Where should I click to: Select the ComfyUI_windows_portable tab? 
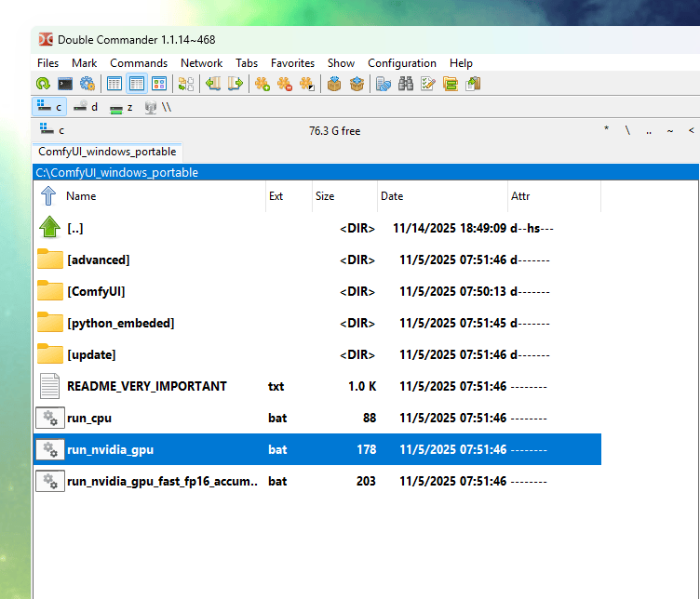pyautogui.click(x=107, y=152)
